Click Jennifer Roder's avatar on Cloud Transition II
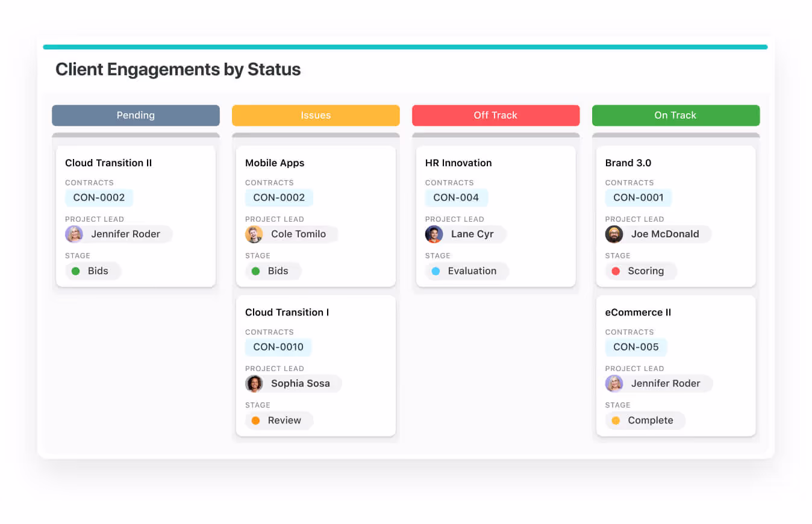 tap(74, 234)
